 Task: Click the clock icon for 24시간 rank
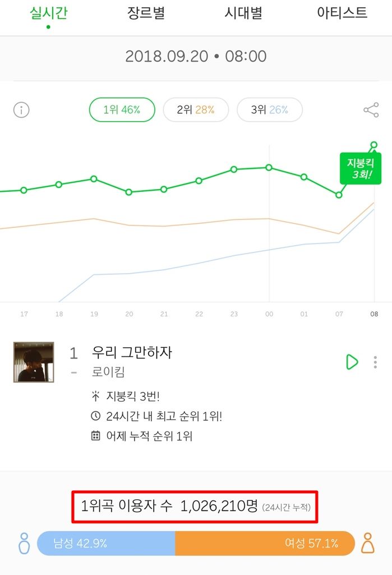click(x=95, y=416)
